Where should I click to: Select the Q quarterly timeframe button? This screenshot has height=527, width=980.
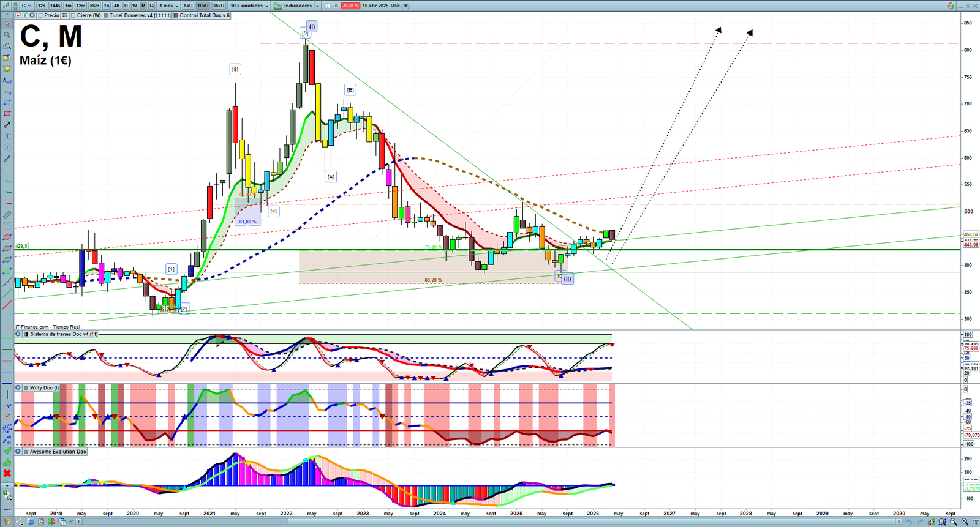pyautogui.click(x=152, y=6)
